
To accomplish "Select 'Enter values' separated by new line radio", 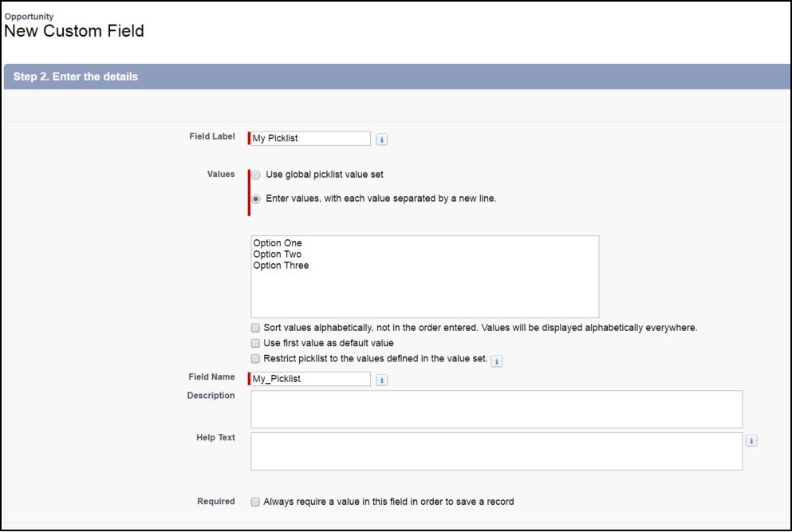I will pyautogui.click(x=256, y=199).
